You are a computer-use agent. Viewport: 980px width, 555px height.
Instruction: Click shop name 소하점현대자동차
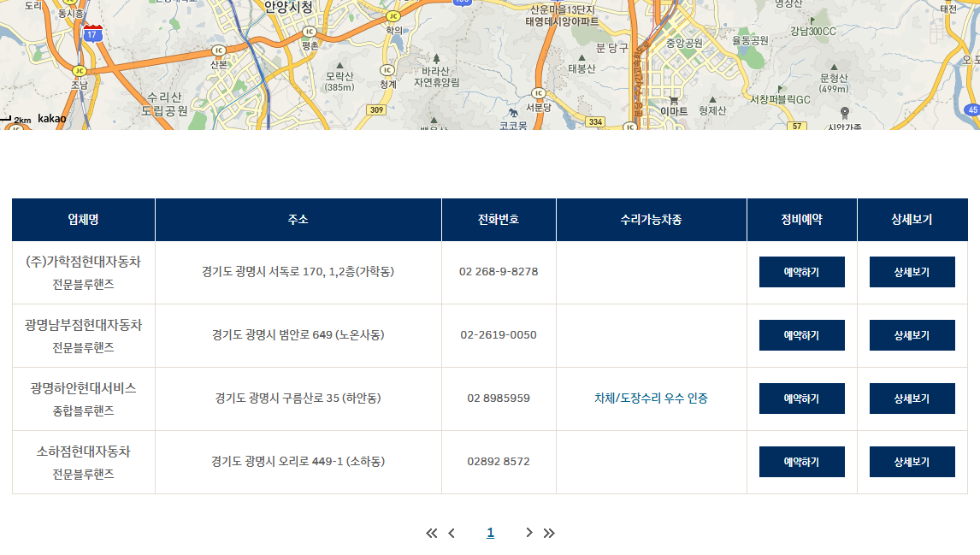83,452
